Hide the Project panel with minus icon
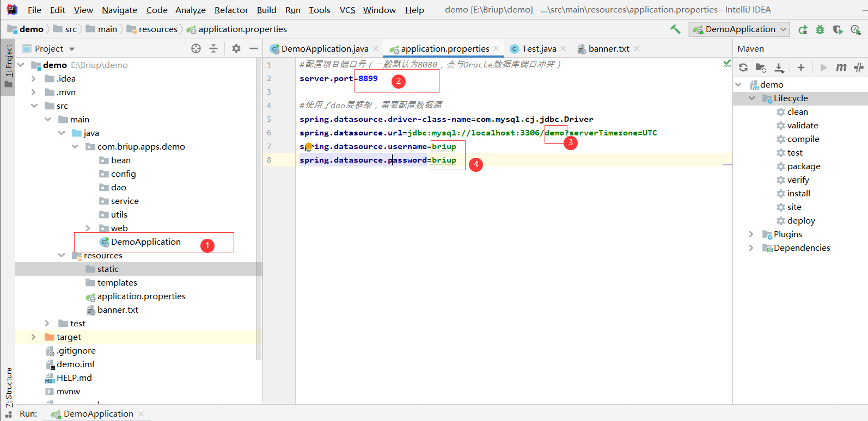Screen dimensions: 868x421 [x=253, y=48]
